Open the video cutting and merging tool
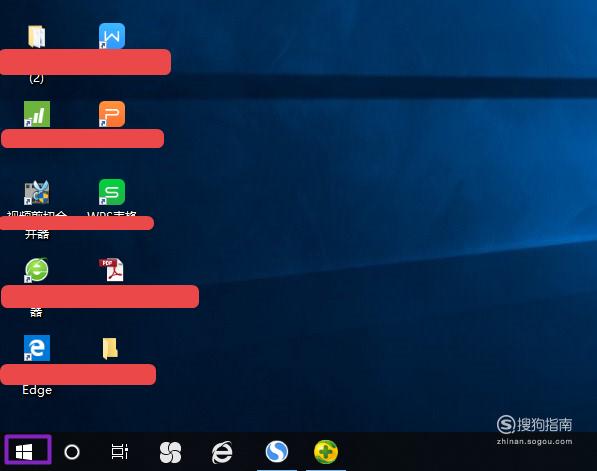 point(37,192)
